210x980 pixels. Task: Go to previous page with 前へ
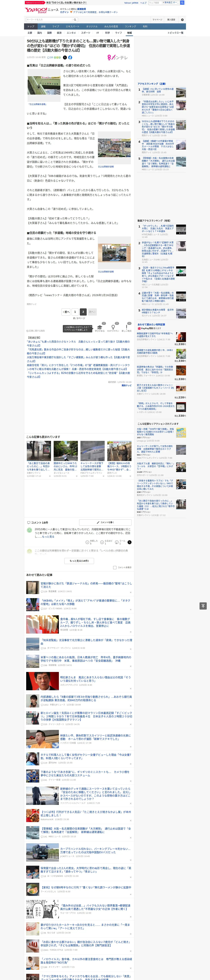point(66,312)
